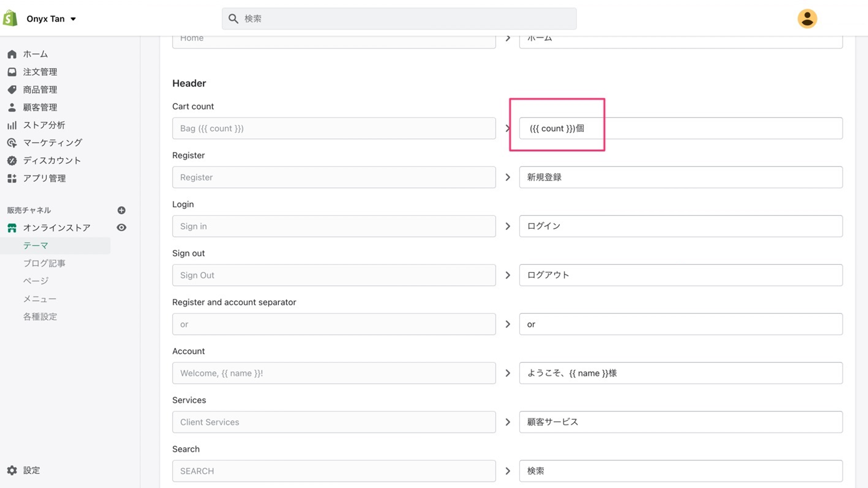Click the ホーム house icon

(x=12, y=54)
